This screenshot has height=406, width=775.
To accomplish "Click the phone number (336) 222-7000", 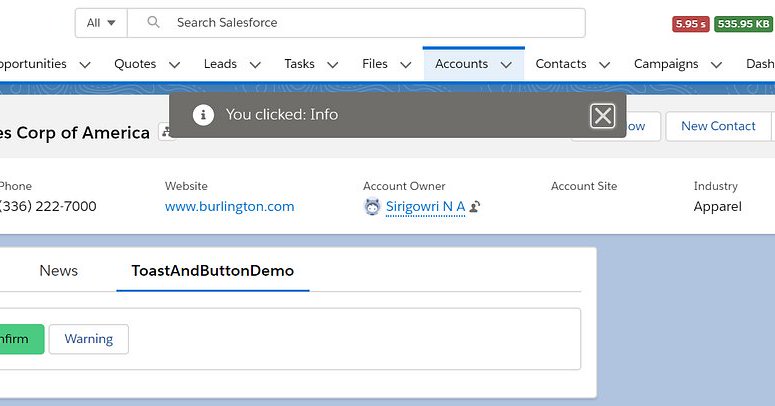I will tap(48, 206).
